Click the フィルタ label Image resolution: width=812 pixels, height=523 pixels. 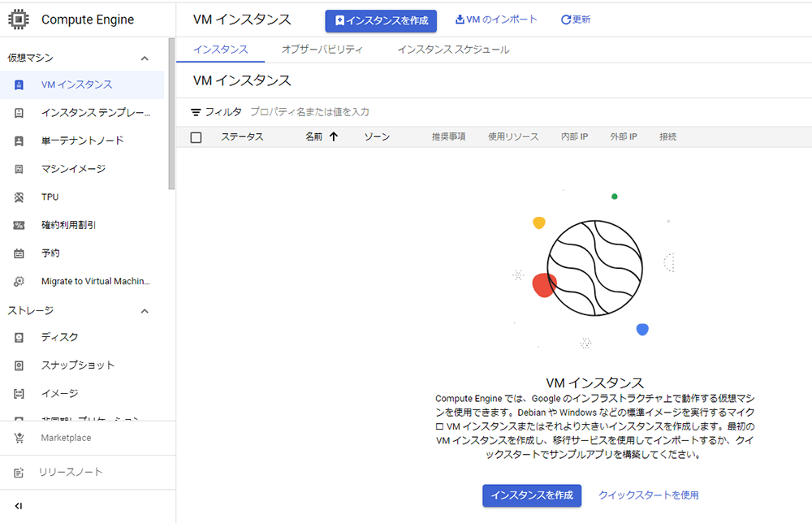[x=223, y=112]
